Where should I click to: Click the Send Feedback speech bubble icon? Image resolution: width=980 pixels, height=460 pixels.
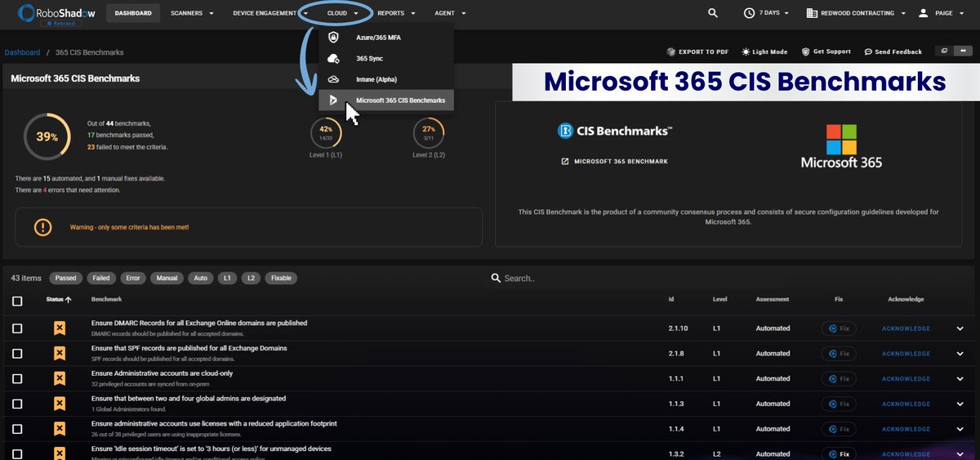coord(867,51)
